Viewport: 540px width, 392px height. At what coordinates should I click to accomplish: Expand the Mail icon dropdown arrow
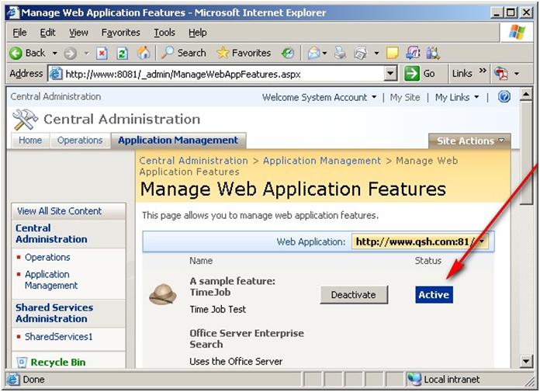pos(324,54)
